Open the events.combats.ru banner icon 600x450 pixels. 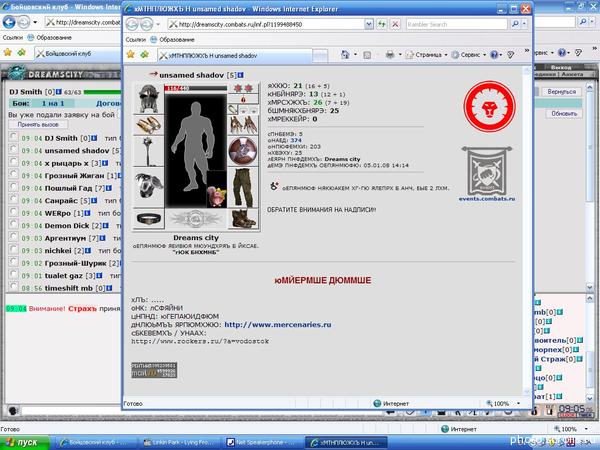487,171
